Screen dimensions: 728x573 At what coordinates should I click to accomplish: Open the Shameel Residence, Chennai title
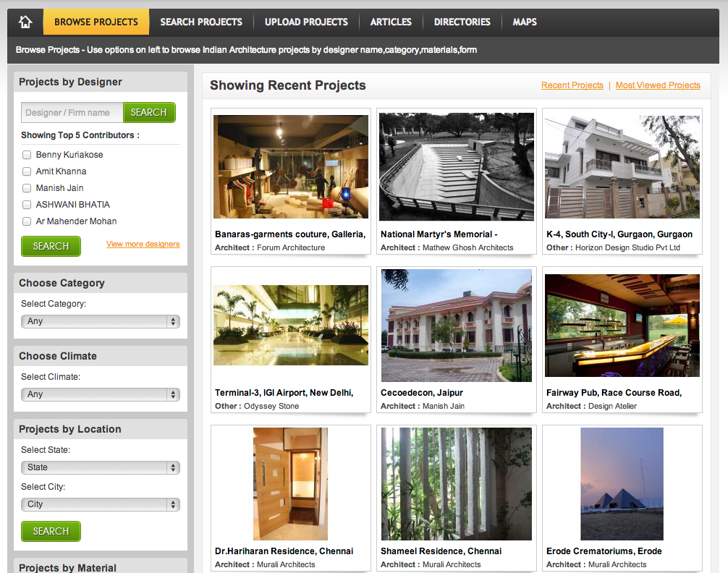(x=441, y=551)
